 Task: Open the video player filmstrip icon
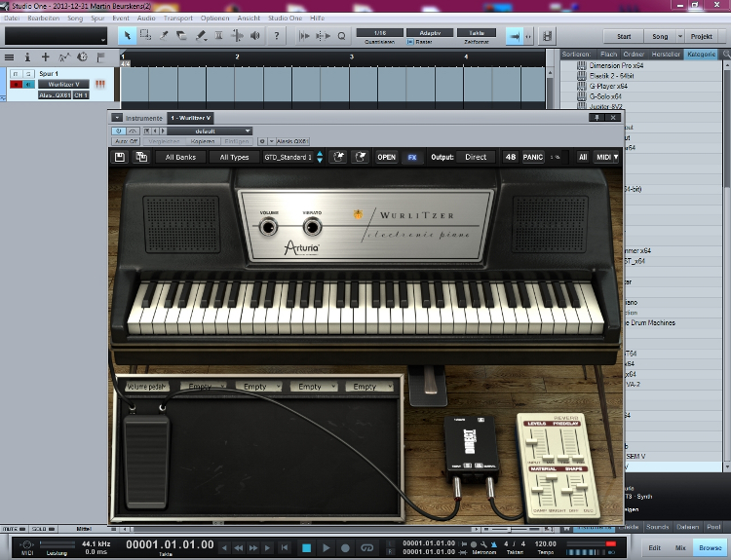(x=548, y=36)
